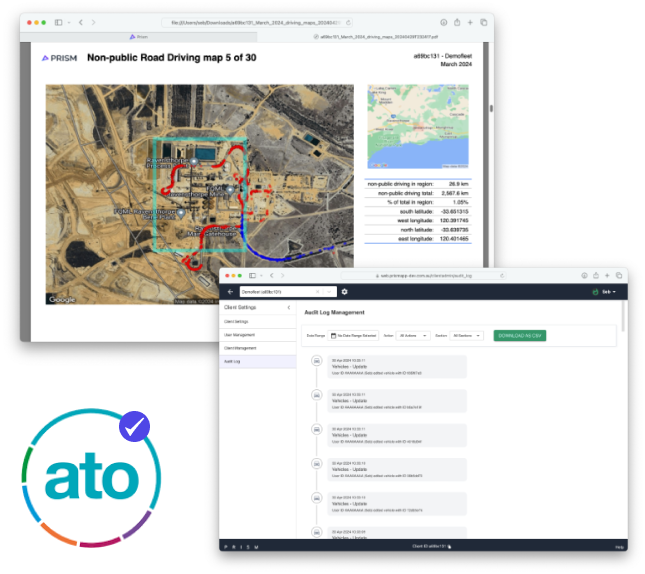Click the FQML Ravensthorpe Beta Plant pin
Viewport: 645px width, 574px height.
coord(181,213)
